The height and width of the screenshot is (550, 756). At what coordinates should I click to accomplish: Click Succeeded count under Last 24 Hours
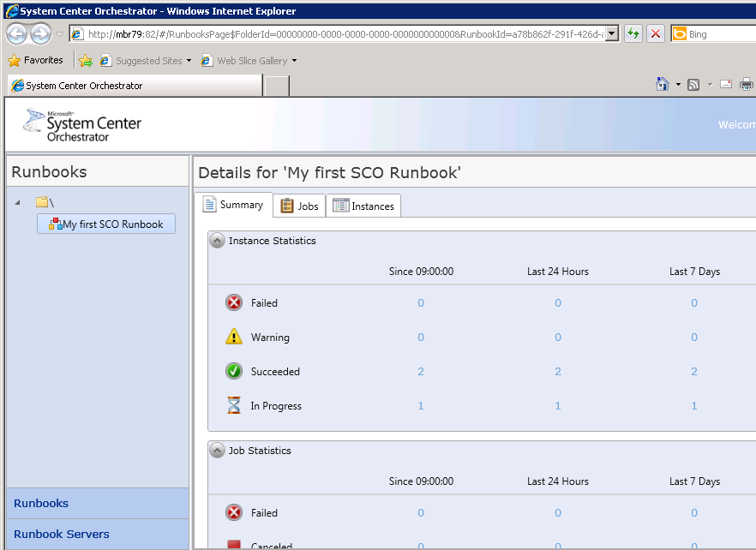[558, 372]
